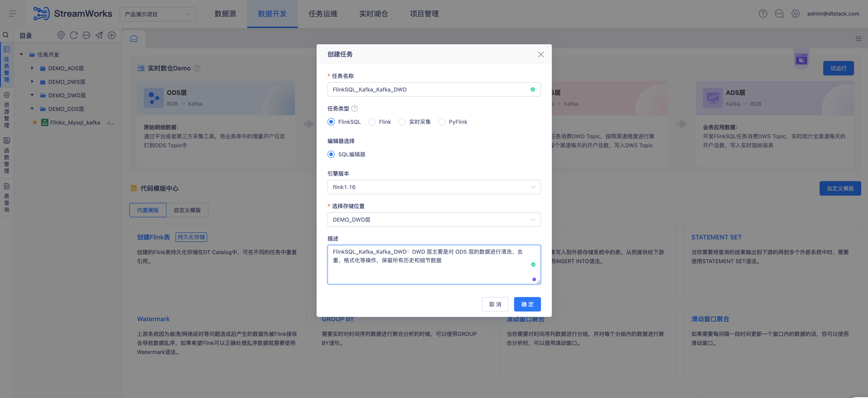This screenshot has width=868, height=398.
Task: Click the 任务名称 input field
Action: pos(434,89)
